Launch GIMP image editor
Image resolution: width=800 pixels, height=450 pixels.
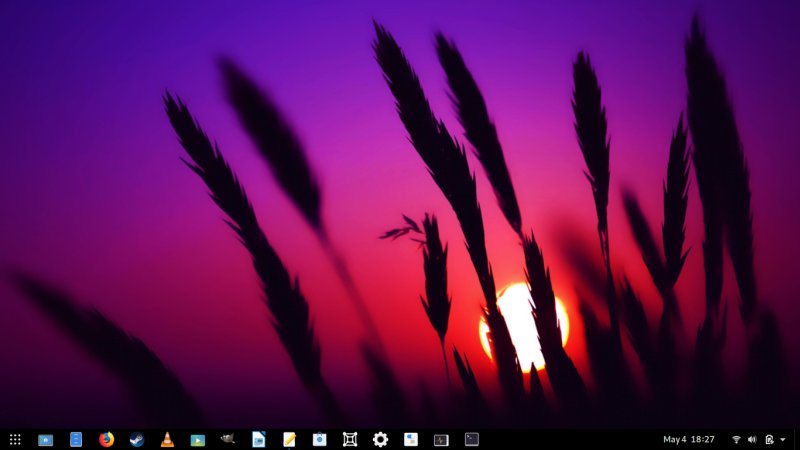coord(228,438)
